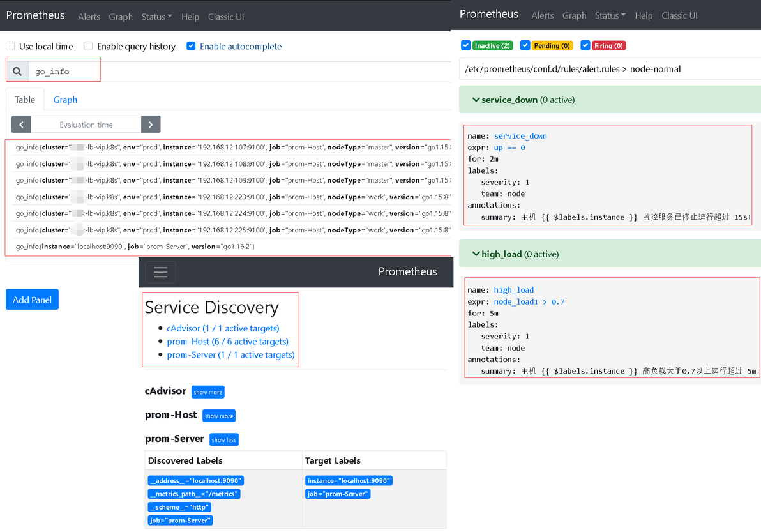The image size is (761, 532).
Task: Go to previous evaluation time arrow
Action: coord(21,125)
